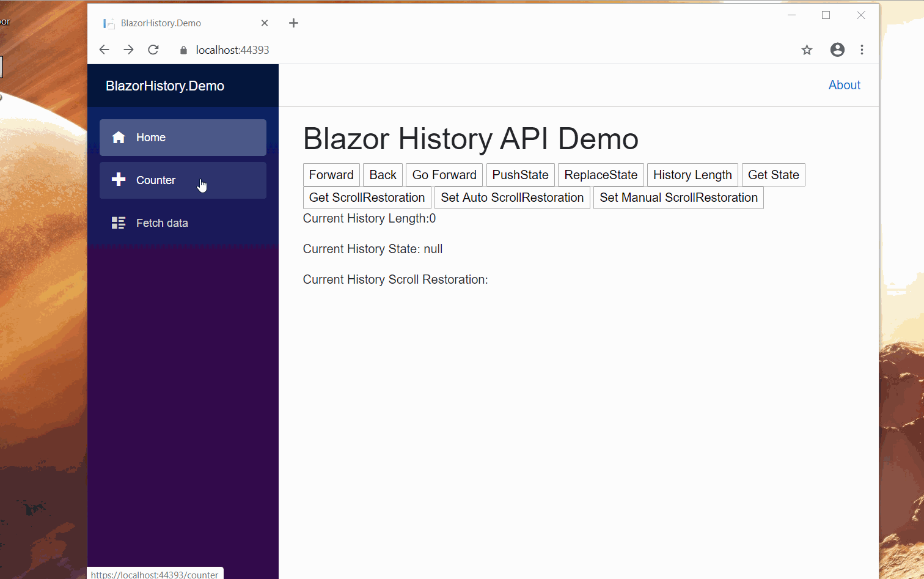Click the Forward button
The width and height of the screenshot is (924, 579).
tap(331, 175)
